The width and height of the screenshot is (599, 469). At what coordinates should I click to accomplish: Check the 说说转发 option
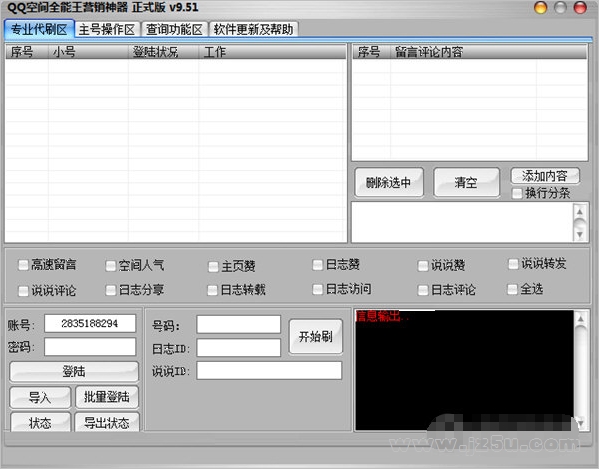[513, 264]
